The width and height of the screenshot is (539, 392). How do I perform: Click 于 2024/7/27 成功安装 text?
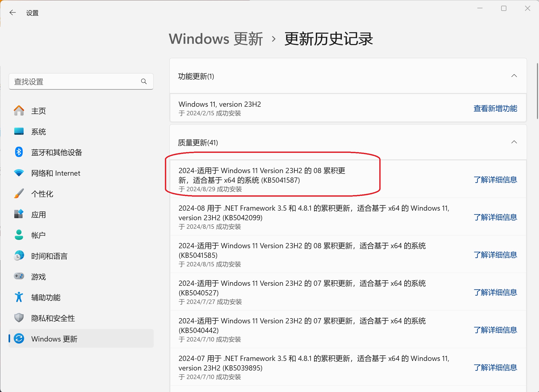click(210, 302)
